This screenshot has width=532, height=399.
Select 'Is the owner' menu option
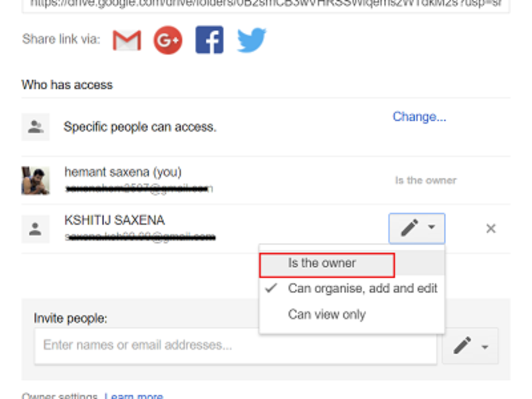(x=322, y=263)
